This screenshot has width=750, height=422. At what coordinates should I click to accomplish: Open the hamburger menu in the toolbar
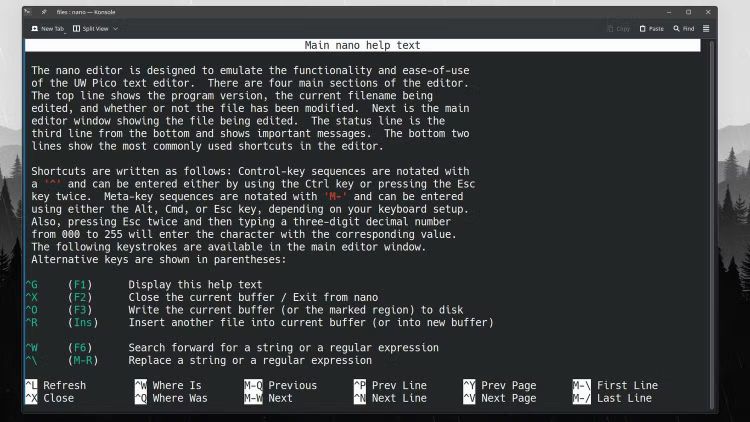point(706,29)
